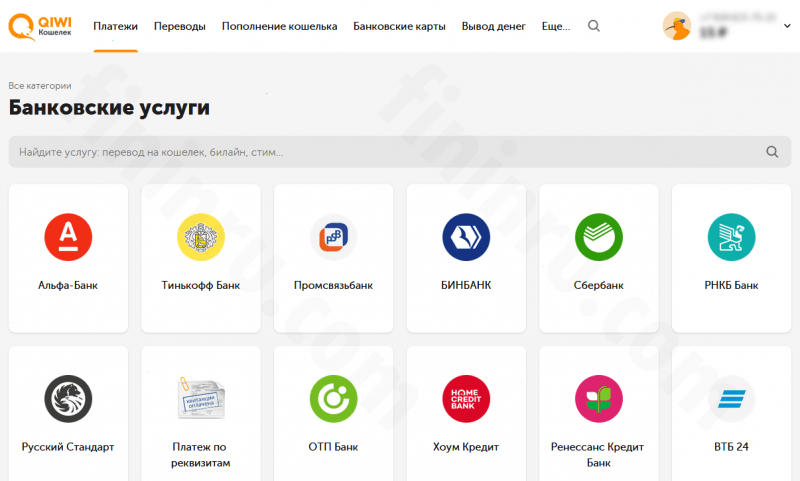800x481 pixels.
Task: Click the ОТП Банк label
Action: [x=333, y=447]
